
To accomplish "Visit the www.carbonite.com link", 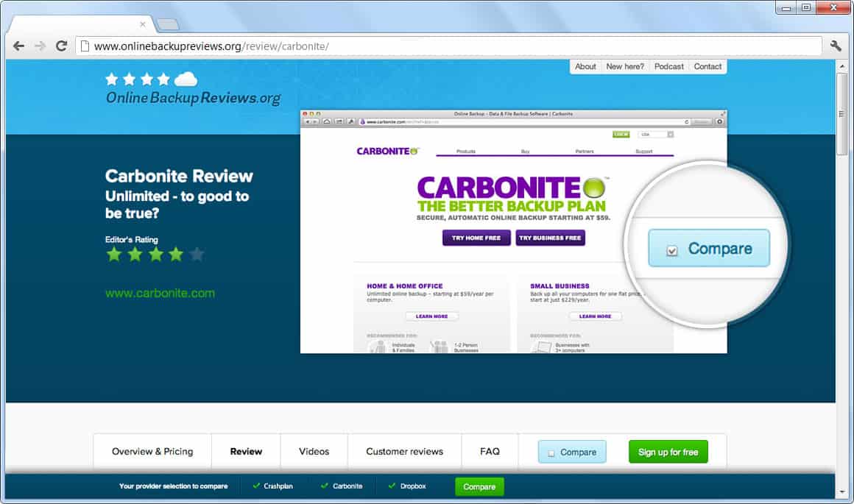I will tap(160, 293).
